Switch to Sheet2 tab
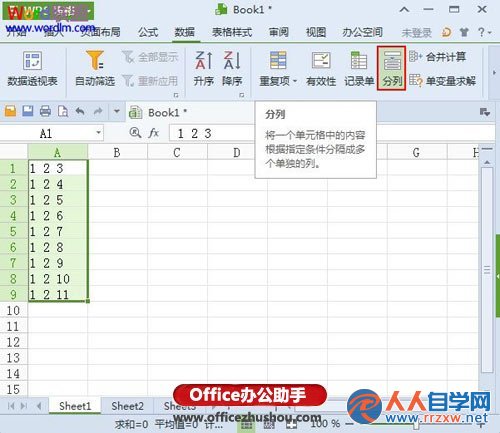 (127, 406)
